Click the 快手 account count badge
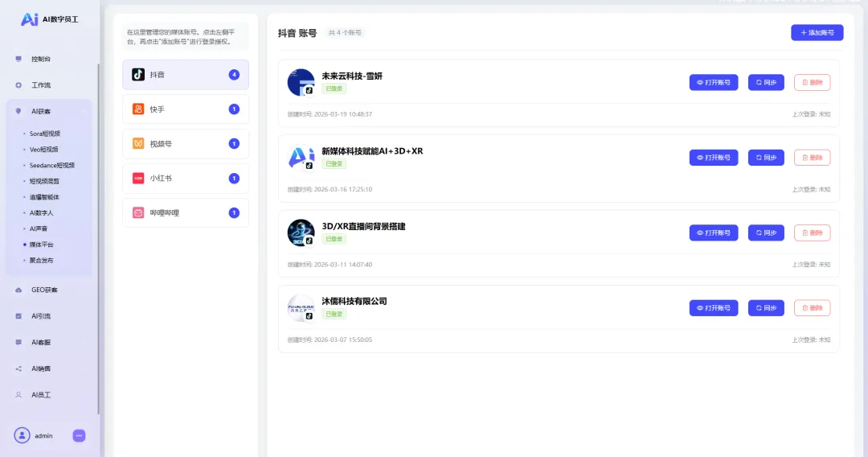868x457 pixels. coord(234,109)
